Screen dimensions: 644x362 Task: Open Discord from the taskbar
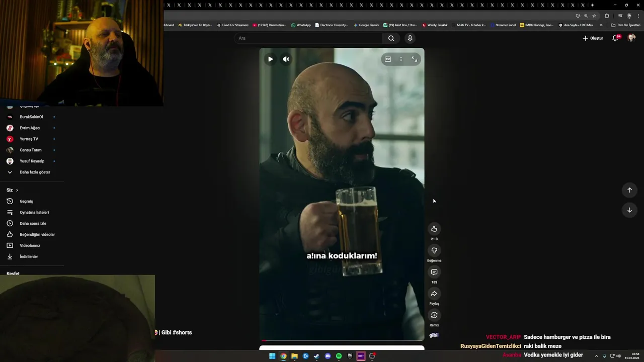[328, 356]
